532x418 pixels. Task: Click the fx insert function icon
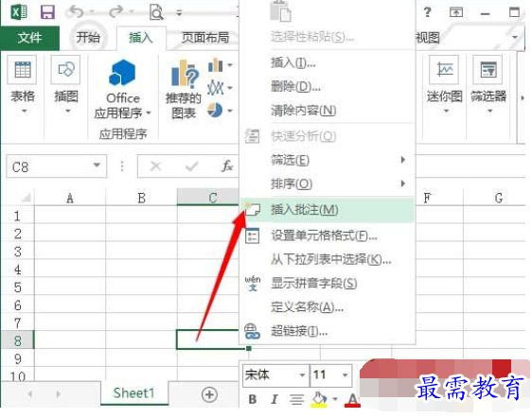pos(227,166)
